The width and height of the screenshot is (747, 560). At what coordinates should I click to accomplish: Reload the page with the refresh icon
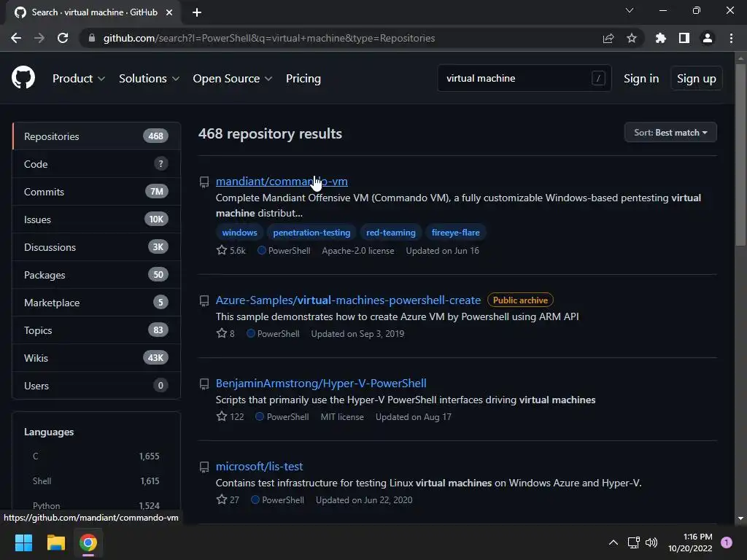(63, 38)
